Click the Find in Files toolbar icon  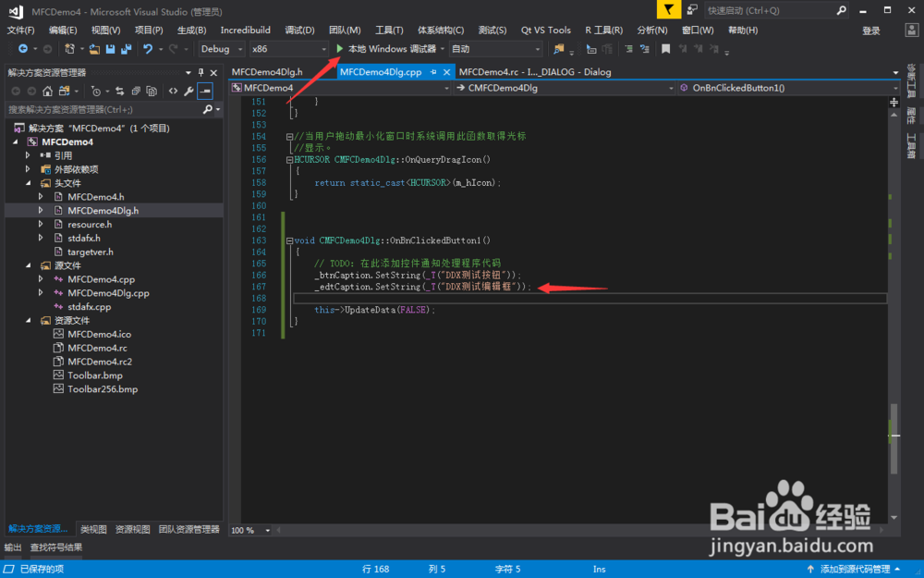[x=559, y=49]
